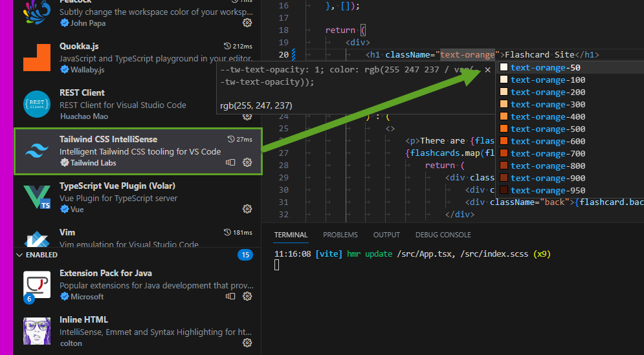Switch to the OUTPUT tab

click(x=386, y=235)
